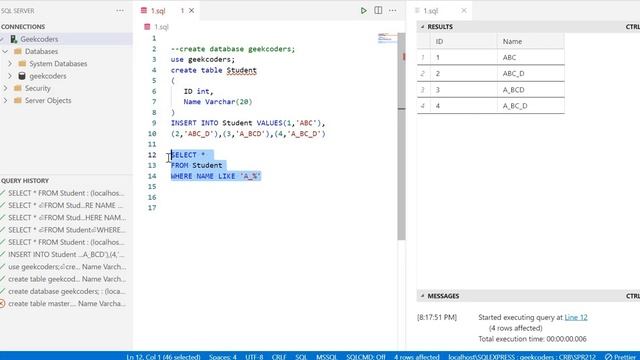
Task: Change language mode via SQL status entry
Action: click(301, 357)
